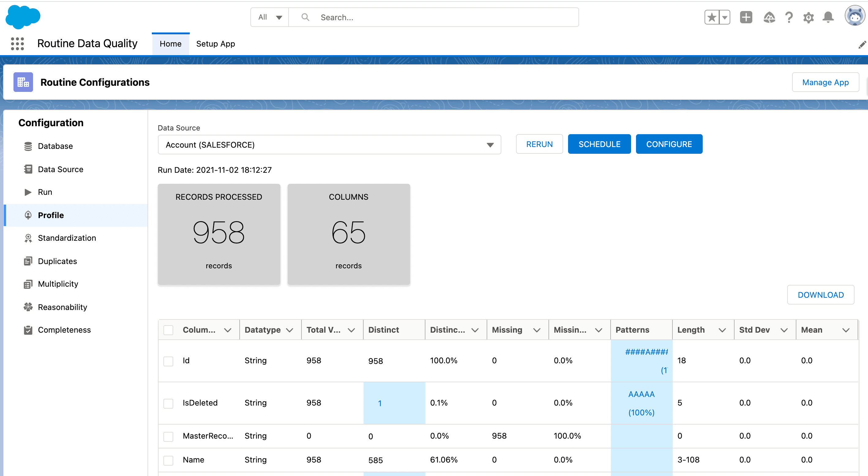Screen dimensions: 868x476
Task: Switch to the Setup App tab
Action: (x=216, y=43)
